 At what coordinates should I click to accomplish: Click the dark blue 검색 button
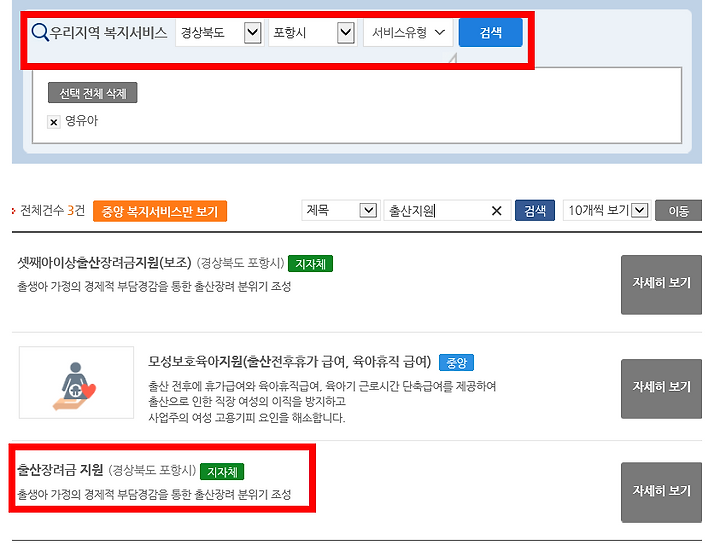[x=535, y=211]
